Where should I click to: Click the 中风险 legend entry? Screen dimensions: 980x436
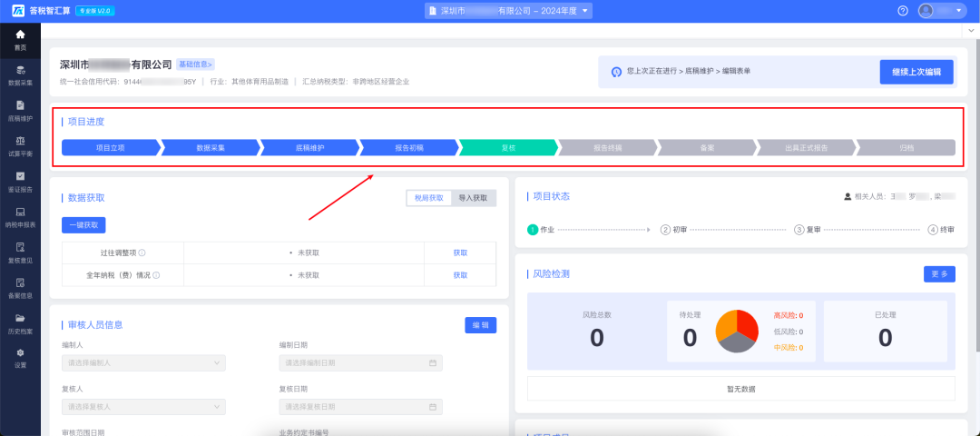pos(789,348)
